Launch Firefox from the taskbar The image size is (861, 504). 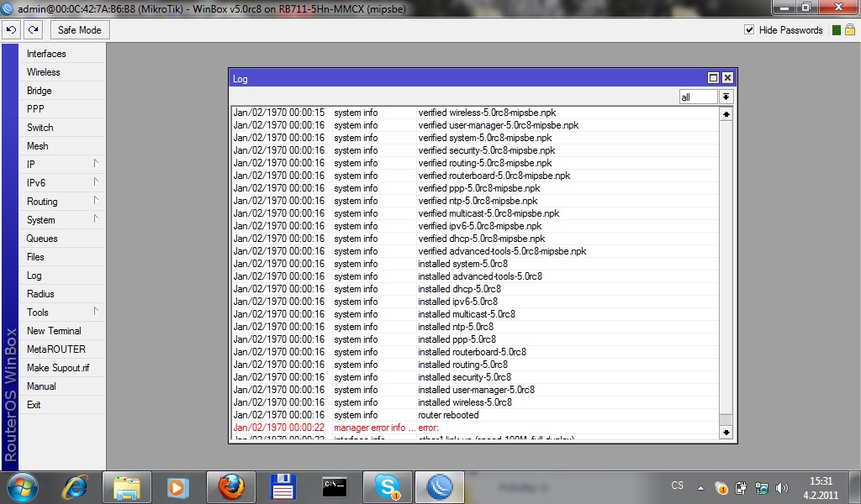pyautogui.click(x=231, y=487)
